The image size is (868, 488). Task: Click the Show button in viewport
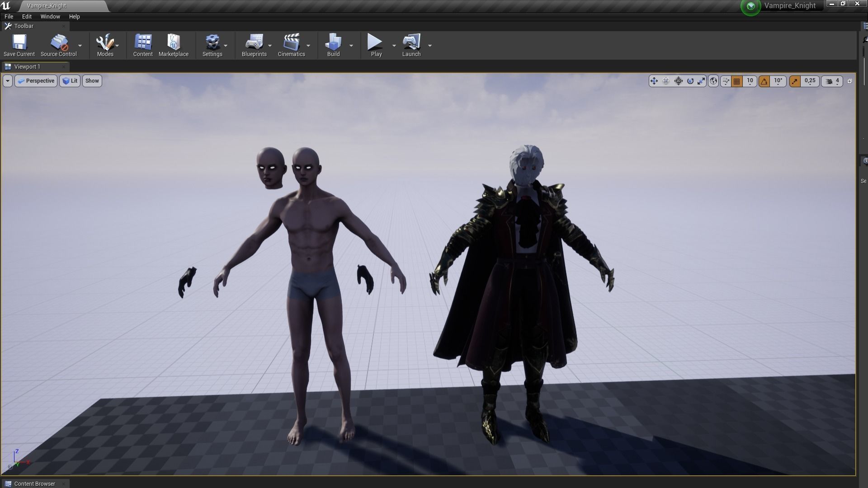pyautogui.click(x=92, y=81)
